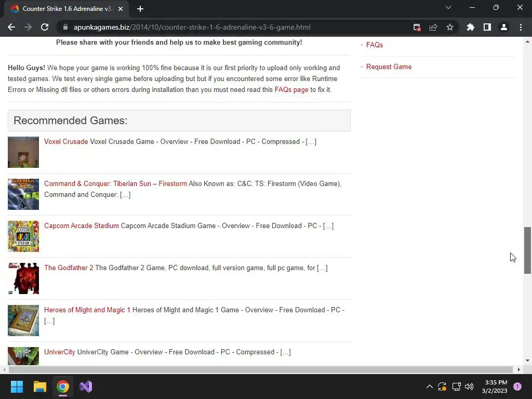Image resolution: width=532 pixels, height=399 pixels.
Task: Close the Counter Strike 1.6 Adrenaline tab
Action: [x=121, y=9]
